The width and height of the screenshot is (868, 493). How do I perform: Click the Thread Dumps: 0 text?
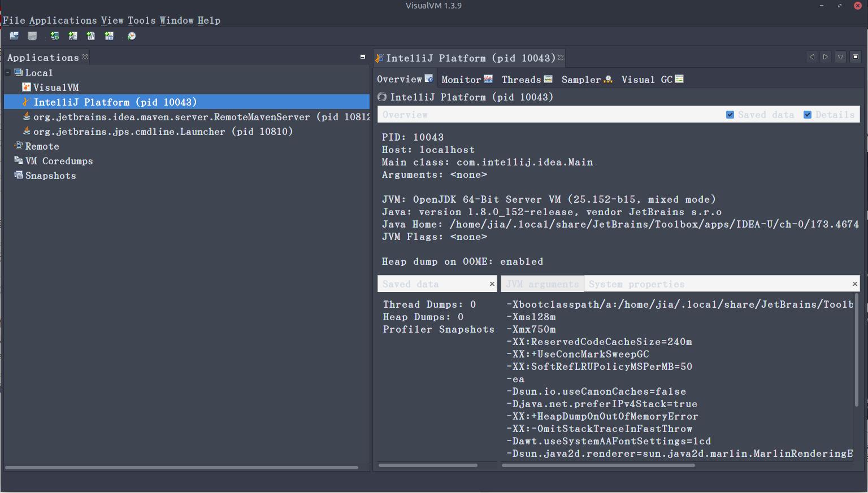(x=429, y=304)
